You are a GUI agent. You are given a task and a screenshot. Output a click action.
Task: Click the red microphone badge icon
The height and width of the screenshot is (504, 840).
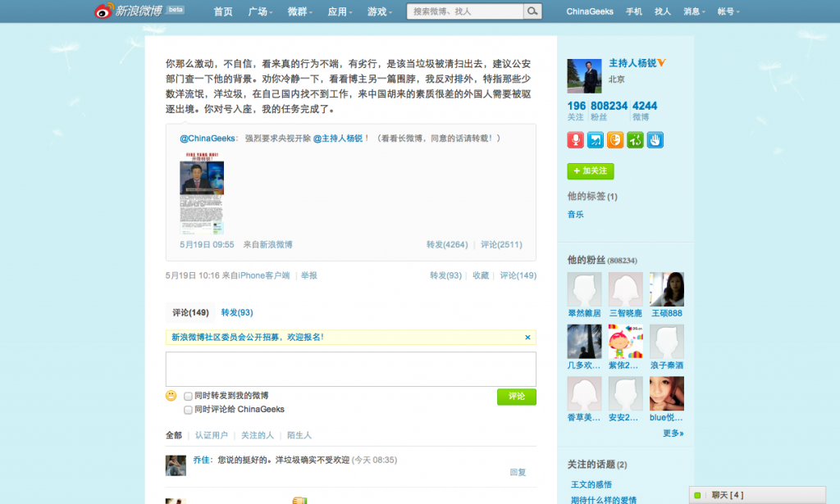[575, 140]
